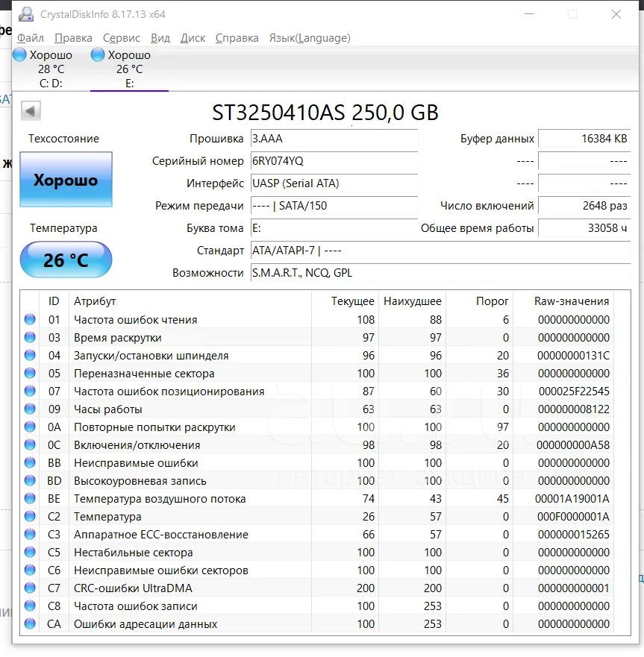Select the Температура воздушного потока text
This screenshot has height=657, width=644.
(160, 499)
